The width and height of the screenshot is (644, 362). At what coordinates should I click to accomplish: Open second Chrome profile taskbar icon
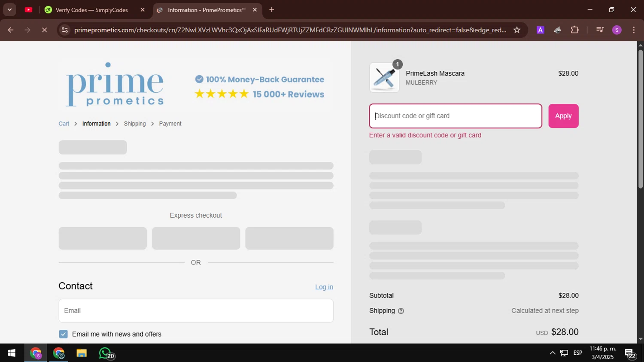pyautogui.click(x=58, y=353)
